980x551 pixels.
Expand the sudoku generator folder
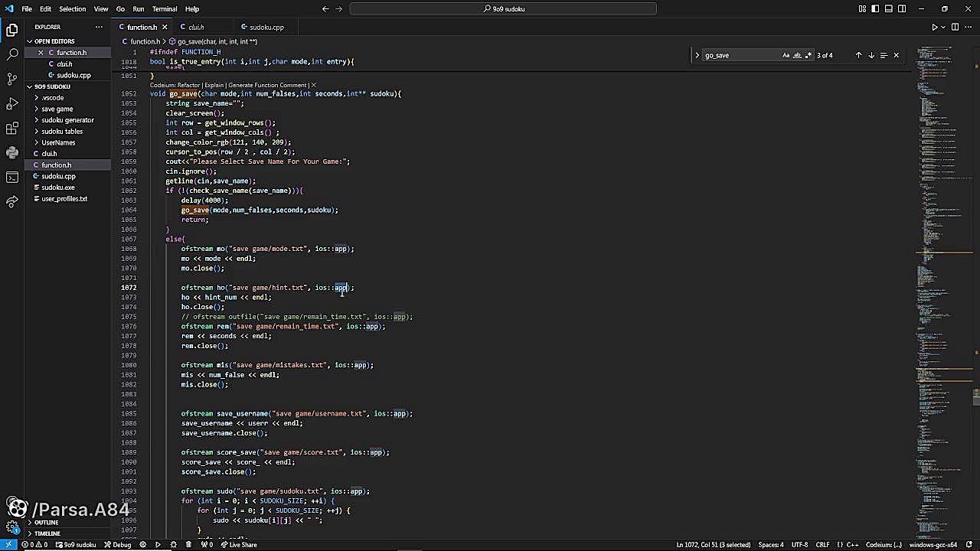point(67,120)
